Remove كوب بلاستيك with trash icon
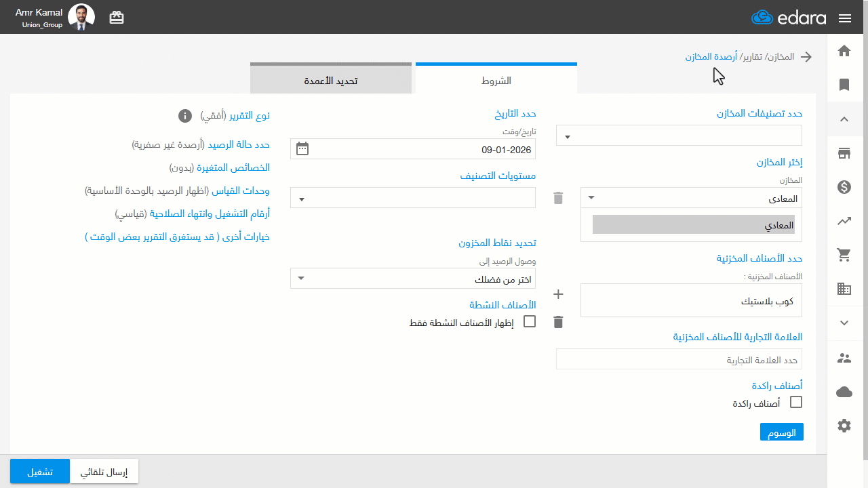This screenshot has width=868, height=488. [558, 322]
